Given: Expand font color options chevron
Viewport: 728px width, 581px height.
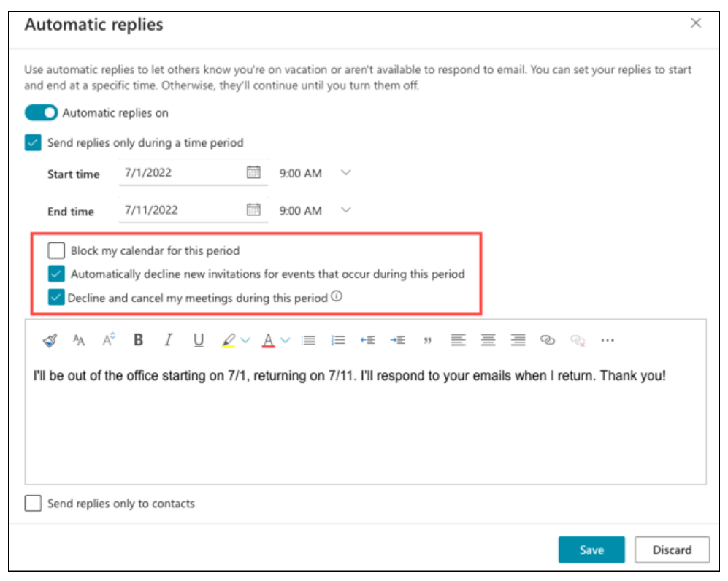Looking at the screenshot, I should 286,341.
